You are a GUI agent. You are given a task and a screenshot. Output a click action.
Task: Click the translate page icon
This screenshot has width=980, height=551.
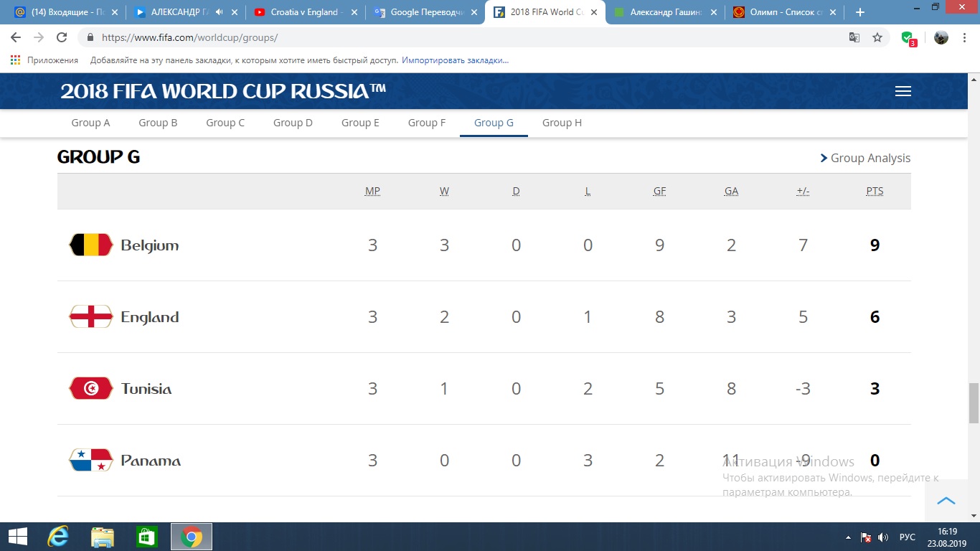[x=854, y=37]
